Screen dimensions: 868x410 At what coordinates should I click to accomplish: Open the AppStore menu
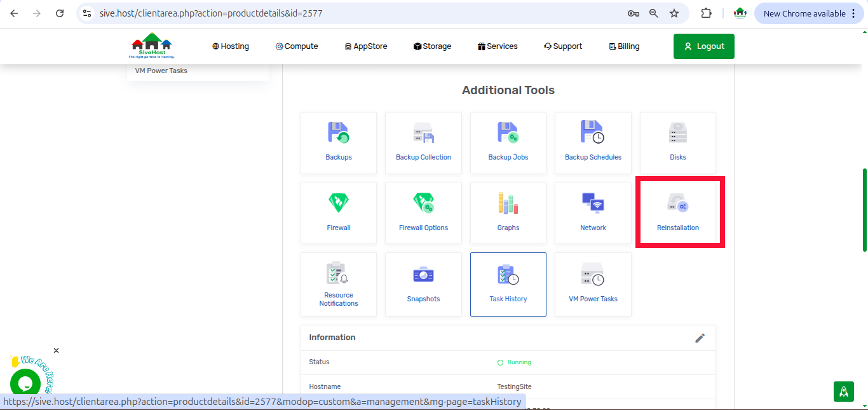point(366,46)
